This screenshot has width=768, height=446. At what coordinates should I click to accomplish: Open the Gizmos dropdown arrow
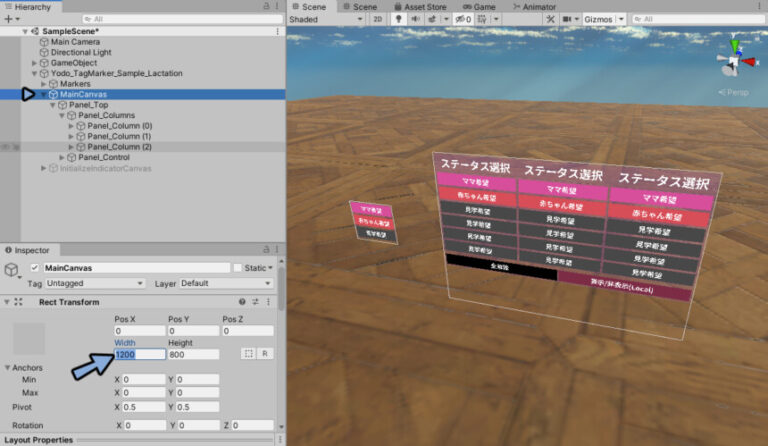(621, 19)
